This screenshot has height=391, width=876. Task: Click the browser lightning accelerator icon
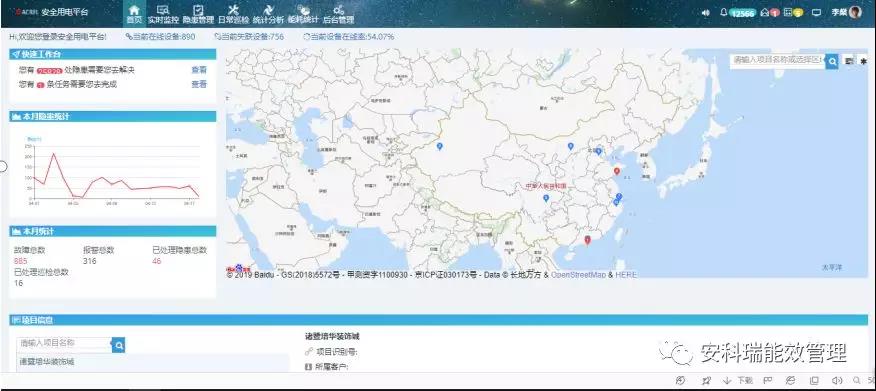pos(680,380)
